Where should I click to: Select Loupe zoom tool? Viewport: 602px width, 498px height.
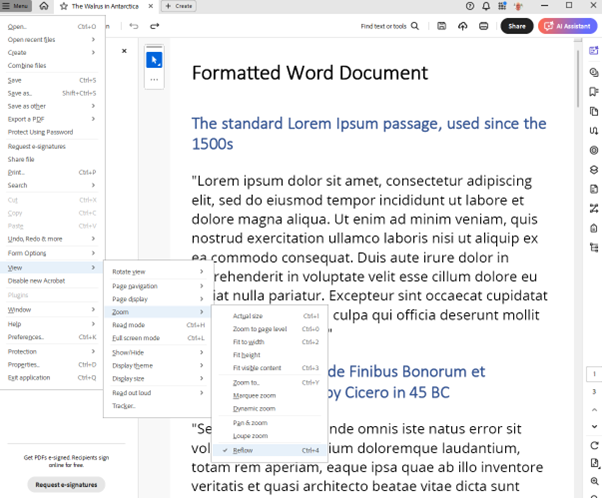[270, 436]
